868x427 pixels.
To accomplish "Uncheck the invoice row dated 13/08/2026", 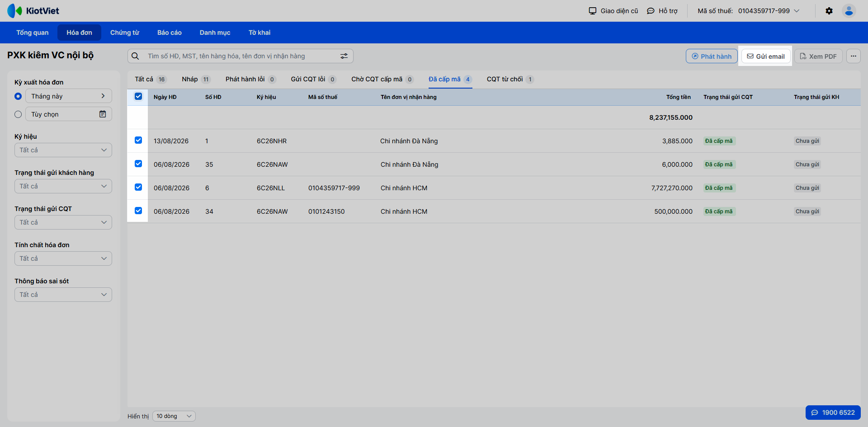I will click(138, 140).
